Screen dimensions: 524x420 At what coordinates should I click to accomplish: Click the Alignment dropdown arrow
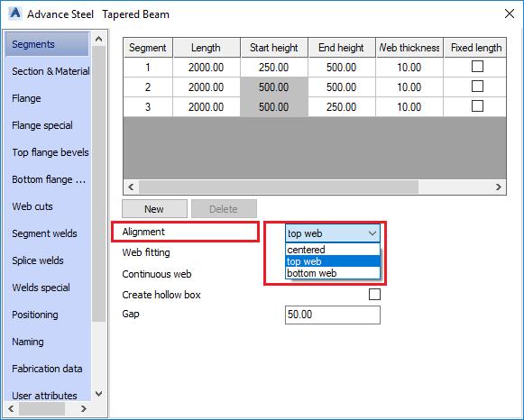372,233
